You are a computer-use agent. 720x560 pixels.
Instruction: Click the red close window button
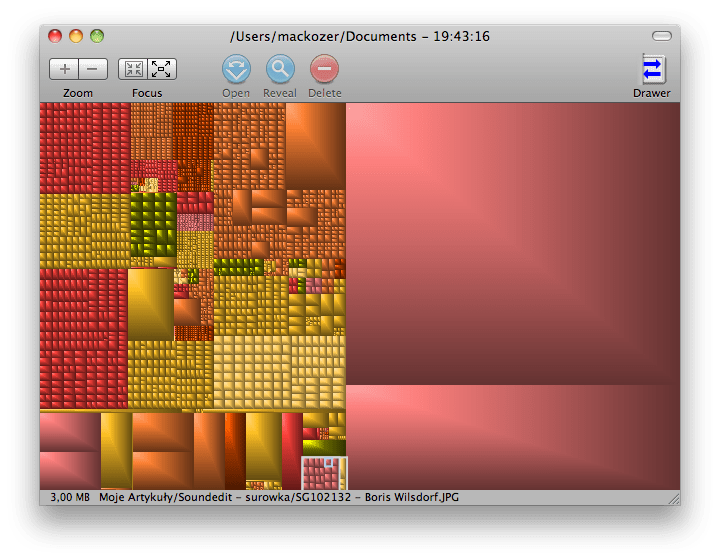click(x=55, y=36)
